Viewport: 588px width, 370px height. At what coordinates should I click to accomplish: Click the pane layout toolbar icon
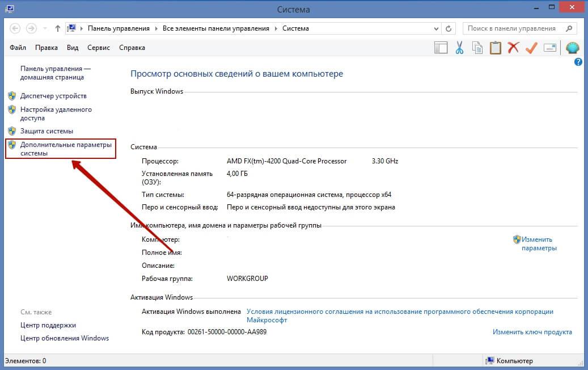441,48
